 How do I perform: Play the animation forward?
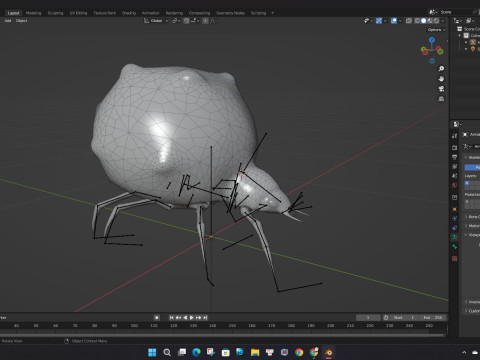192,317
